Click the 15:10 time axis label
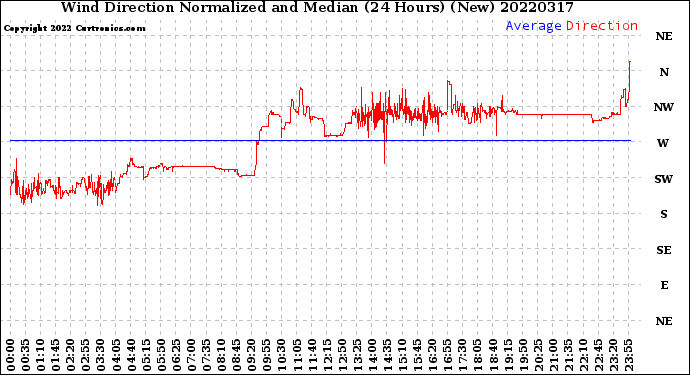690x375 pixels. pyautogui.click(x=402, y=355)
